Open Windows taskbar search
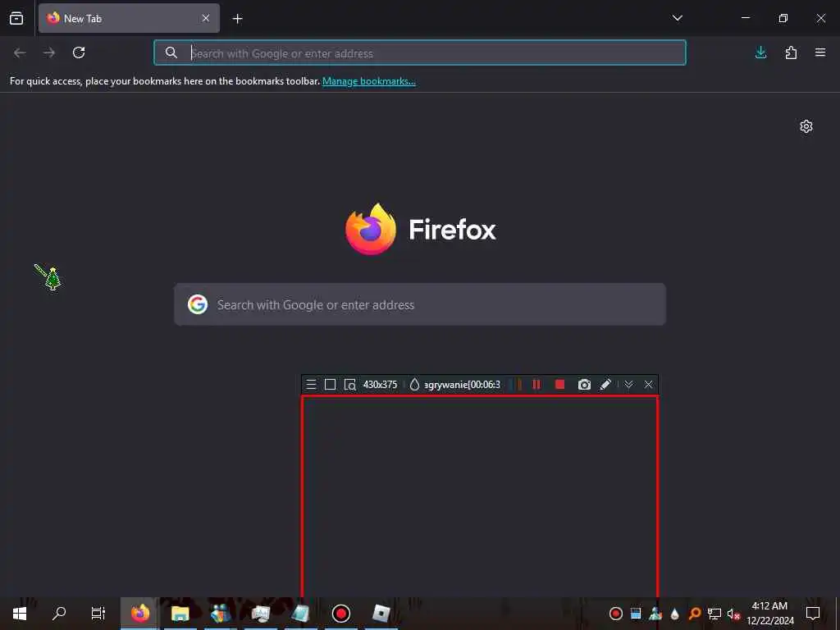840x630 pixels. pyautogui.click(x=59, y=613)
